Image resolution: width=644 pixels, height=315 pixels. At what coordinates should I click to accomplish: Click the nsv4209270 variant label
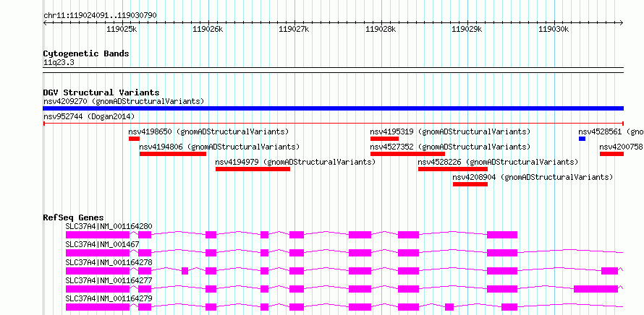tap(124, 101)
